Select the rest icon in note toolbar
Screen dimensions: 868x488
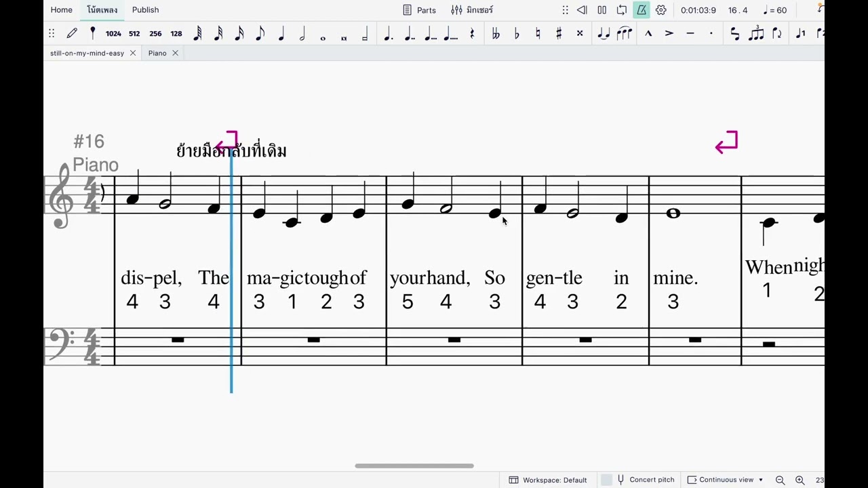tap(472, 33)
